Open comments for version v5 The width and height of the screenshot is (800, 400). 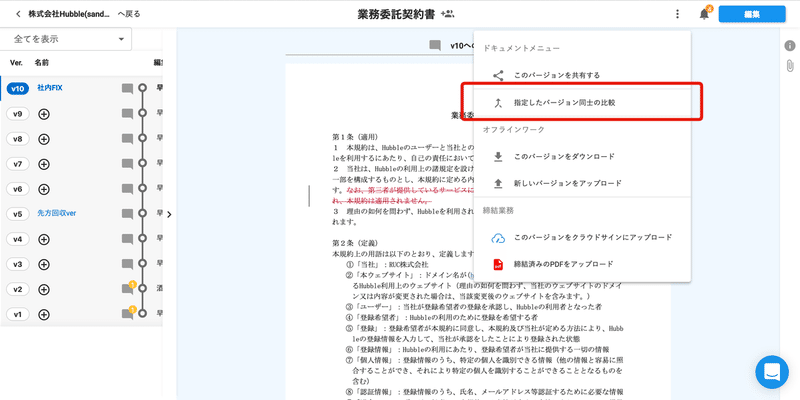point(128,214)
